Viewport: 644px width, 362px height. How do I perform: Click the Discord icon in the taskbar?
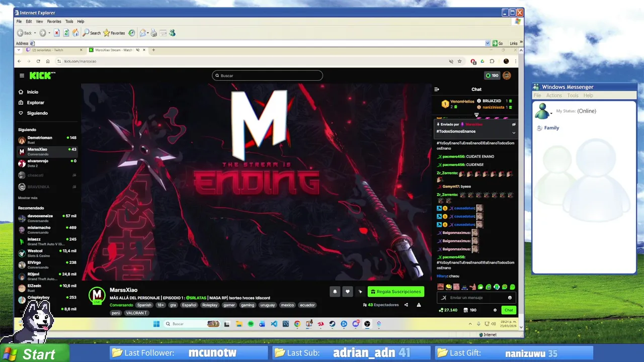click(x=355, y=324)
